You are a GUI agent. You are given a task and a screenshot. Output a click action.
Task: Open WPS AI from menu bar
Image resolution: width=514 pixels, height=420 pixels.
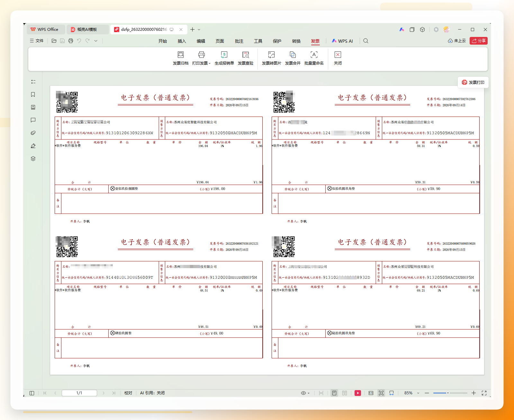pyautogui.click(x=342, y=41)
